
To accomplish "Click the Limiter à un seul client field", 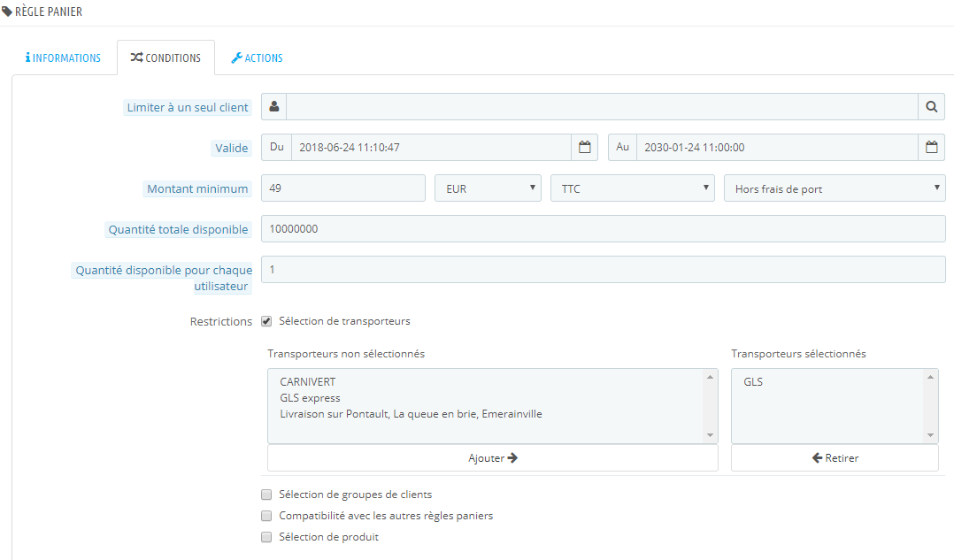I will coord(602,107).
